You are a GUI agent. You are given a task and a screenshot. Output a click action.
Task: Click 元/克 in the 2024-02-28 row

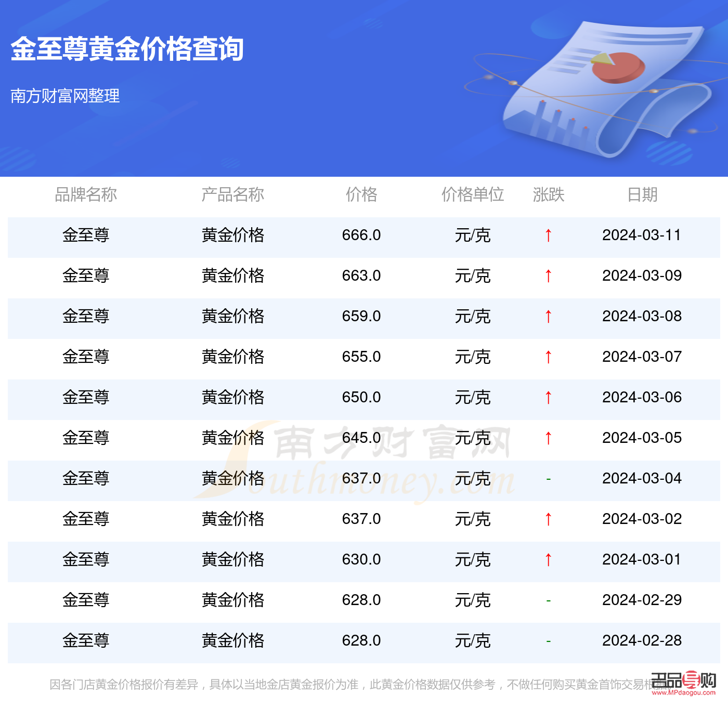[x=473, y=640]
